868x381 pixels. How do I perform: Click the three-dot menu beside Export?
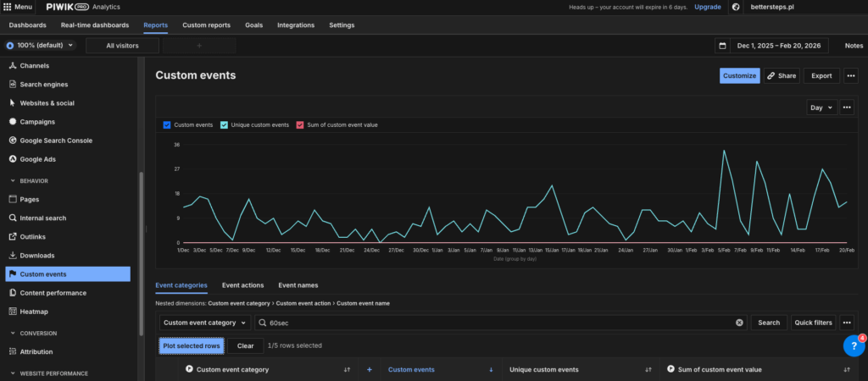(x=851, y=75)
